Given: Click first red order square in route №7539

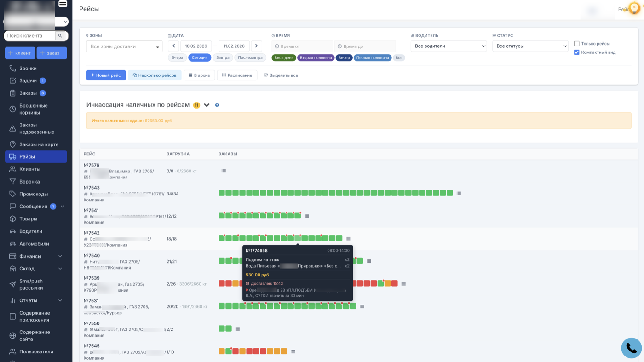Looking at the screenshot, I should pos(222,283).
